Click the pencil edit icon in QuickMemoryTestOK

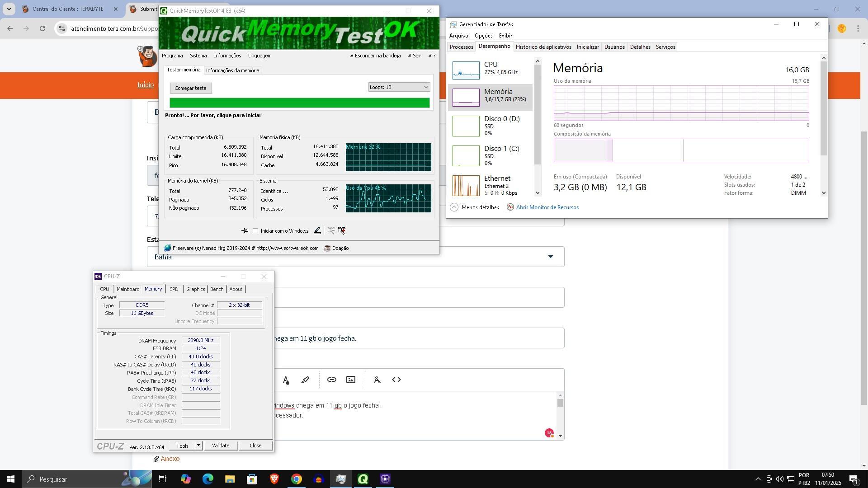[x=317, y=231]
